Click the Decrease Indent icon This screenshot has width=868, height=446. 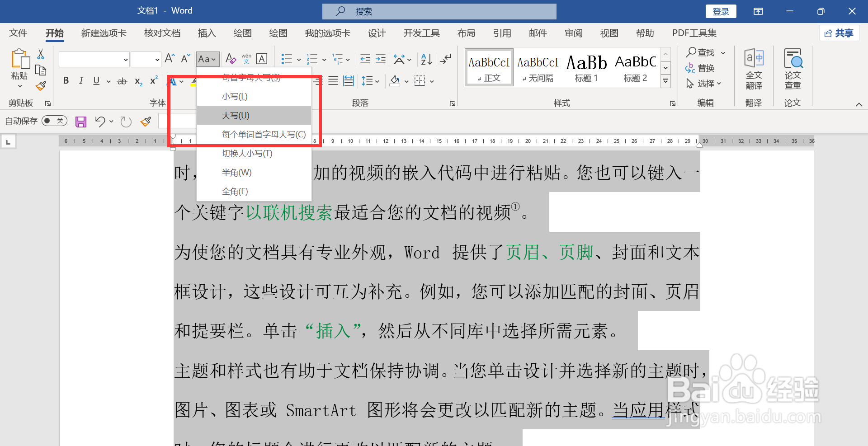click(365, 59)
